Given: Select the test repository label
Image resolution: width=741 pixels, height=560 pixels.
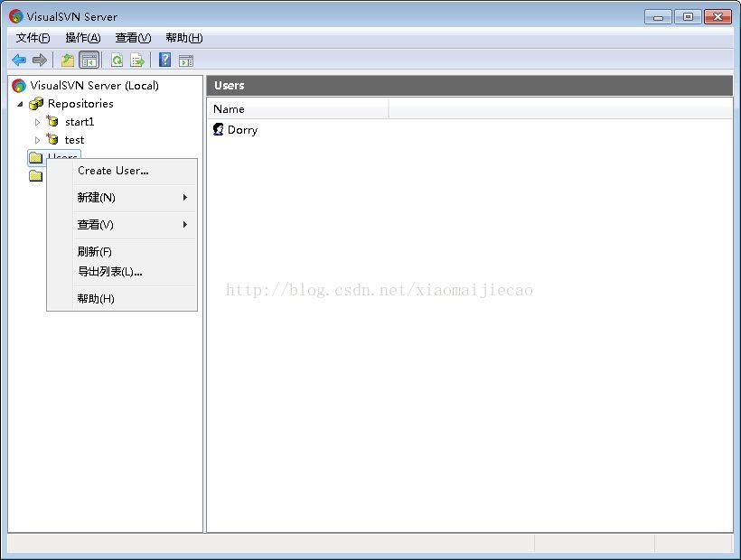Looking at the screenshot, I should [74, 140].
